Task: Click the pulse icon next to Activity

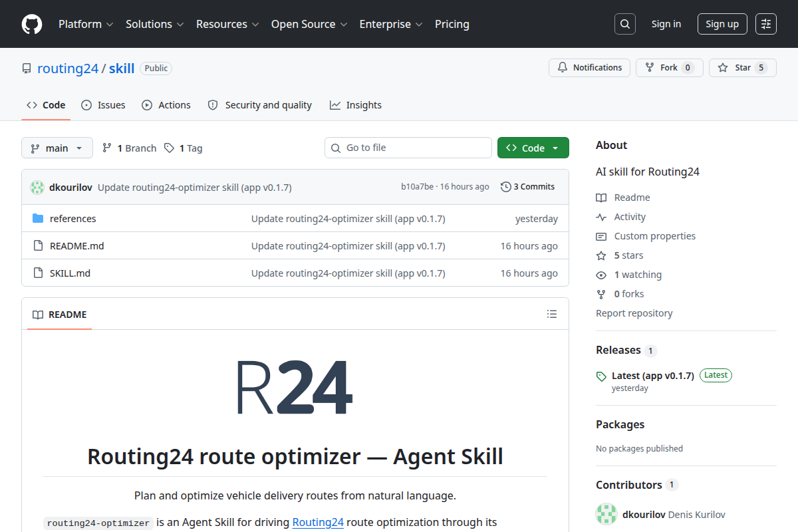Action: [601, 217]
